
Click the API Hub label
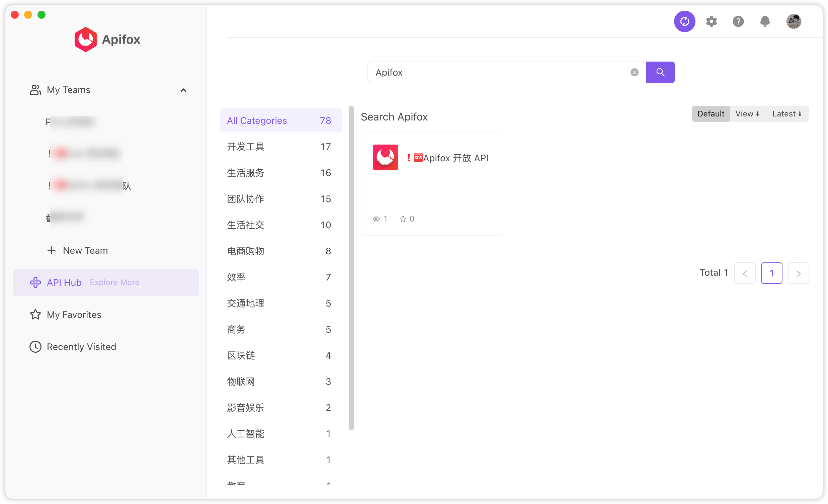[x=64, y=282]
